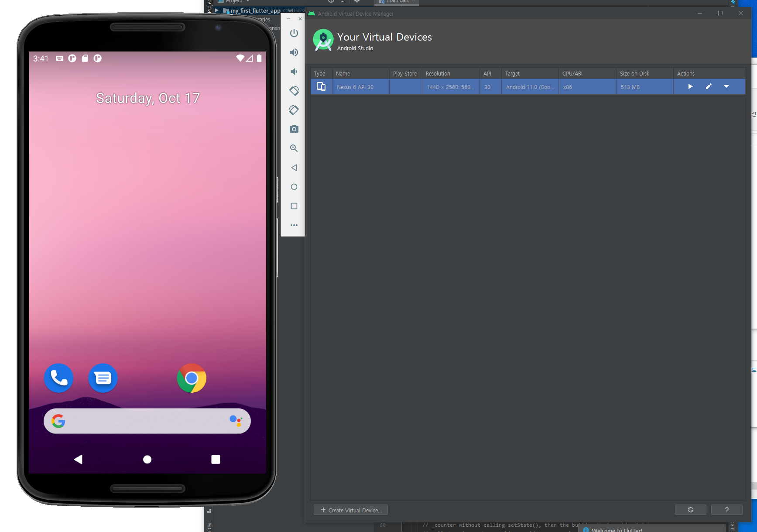Image resolution: width=757 pixels, height=532 pixels.
Task: Click the 513 MB size cell
Action: click(x=645, y=87)
